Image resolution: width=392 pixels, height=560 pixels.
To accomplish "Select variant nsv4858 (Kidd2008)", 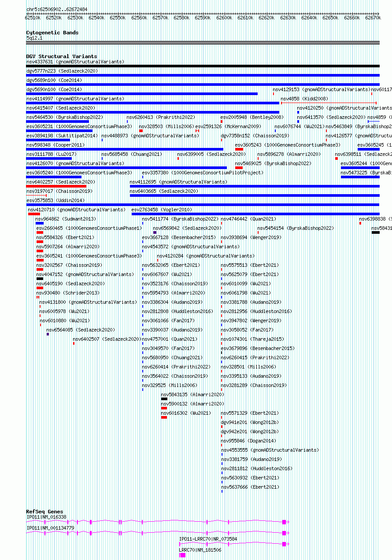I will click(x=304, y=99).
